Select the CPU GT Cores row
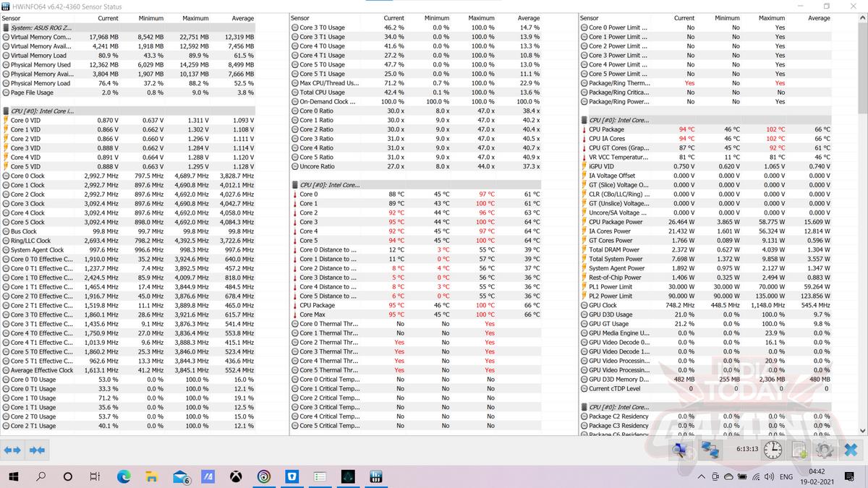This screenshot has height=488, width=868. point(706,148)
